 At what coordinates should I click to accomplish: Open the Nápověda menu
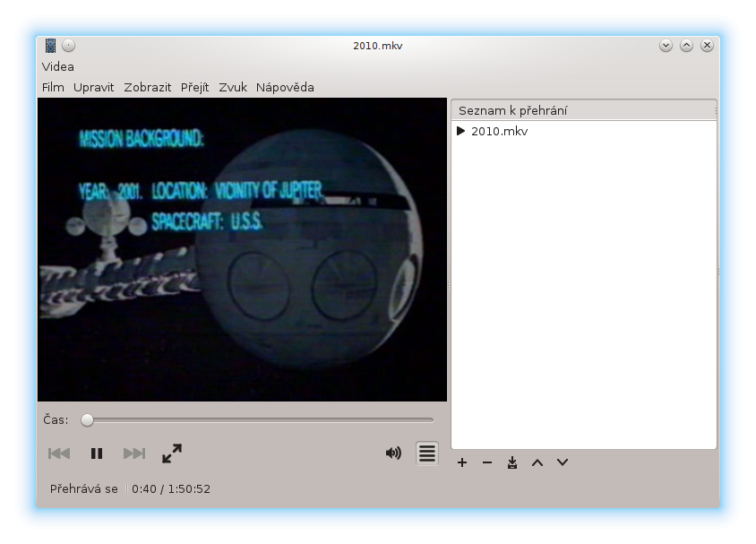pos(285,87)
